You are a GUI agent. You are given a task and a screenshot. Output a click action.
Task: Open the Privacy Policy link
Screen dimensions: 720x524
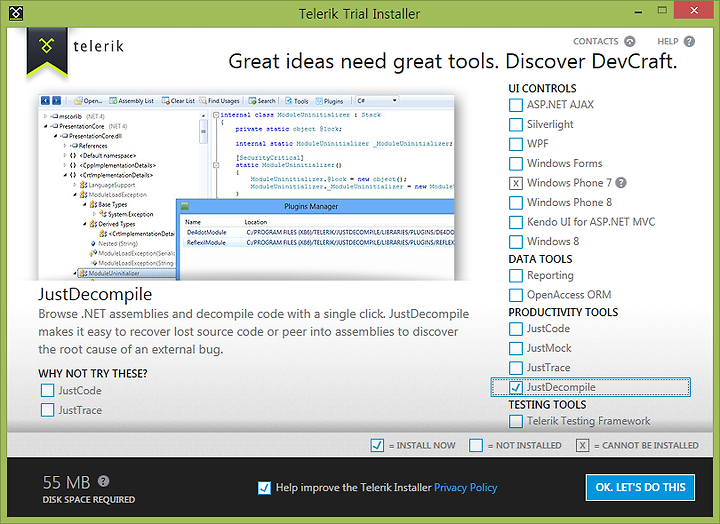(x=466, y=487)
